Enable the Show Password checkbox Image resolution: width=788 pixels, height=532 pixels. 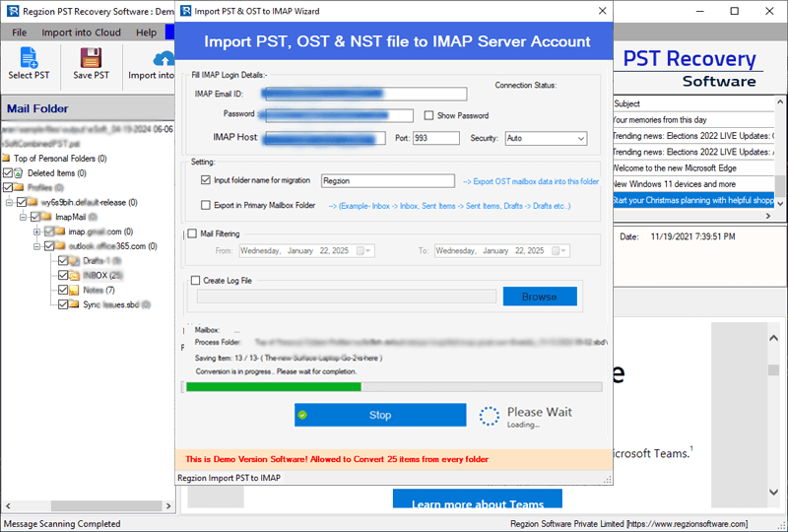point(428,115)
